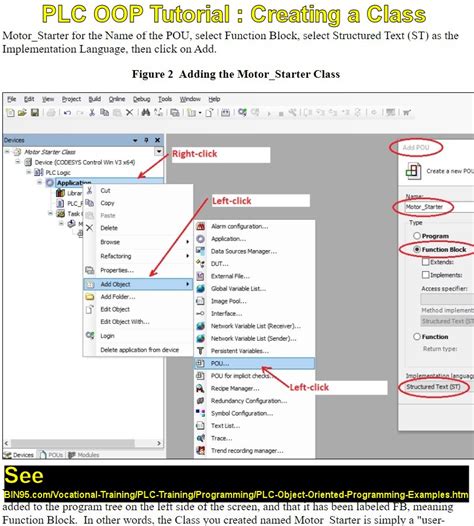
Task: Open the project tree dropdown button
Action: point(159,152)
